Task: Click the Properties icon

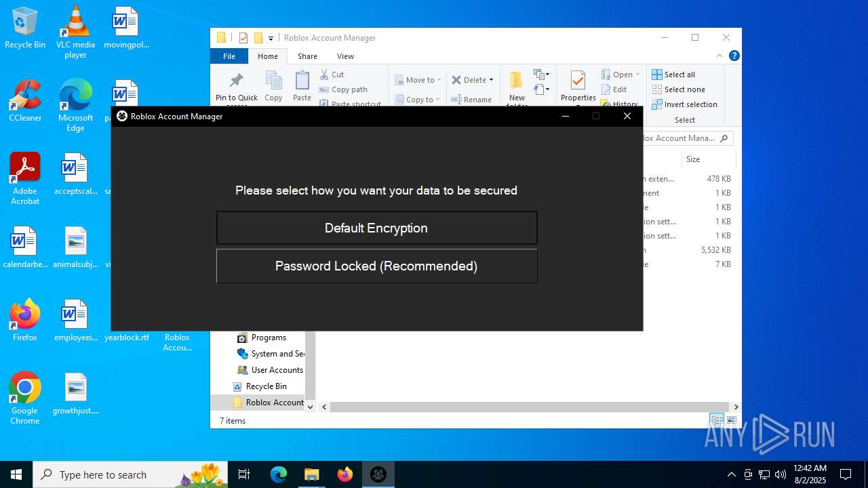Action: (578, 80)
